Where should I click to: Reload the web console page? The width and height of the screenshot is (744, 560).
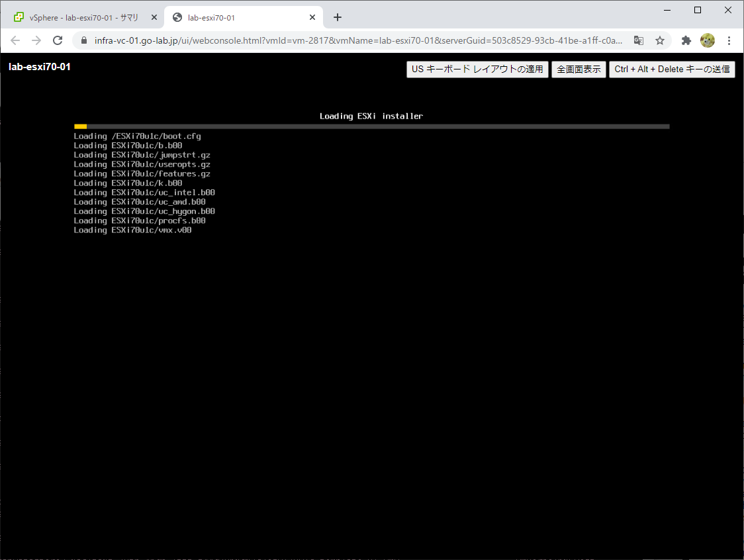[58, 41]
